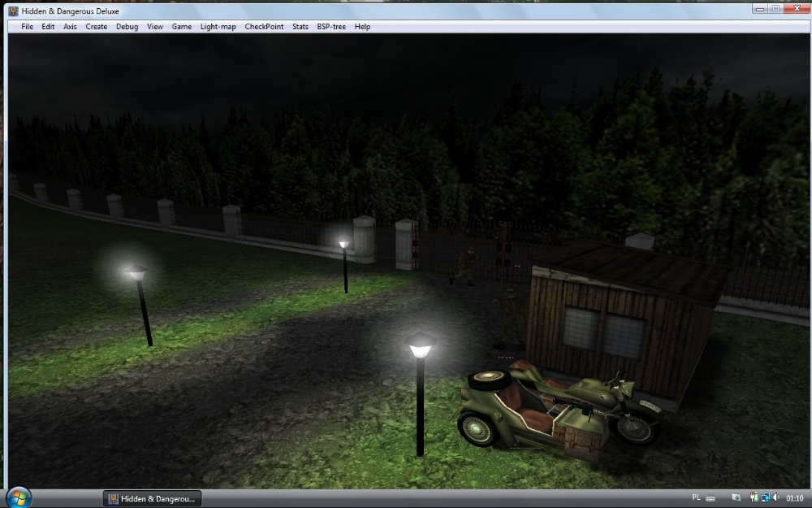Open the Axis menu
This screenshot has height=508, width=812.
click(70, 27)
